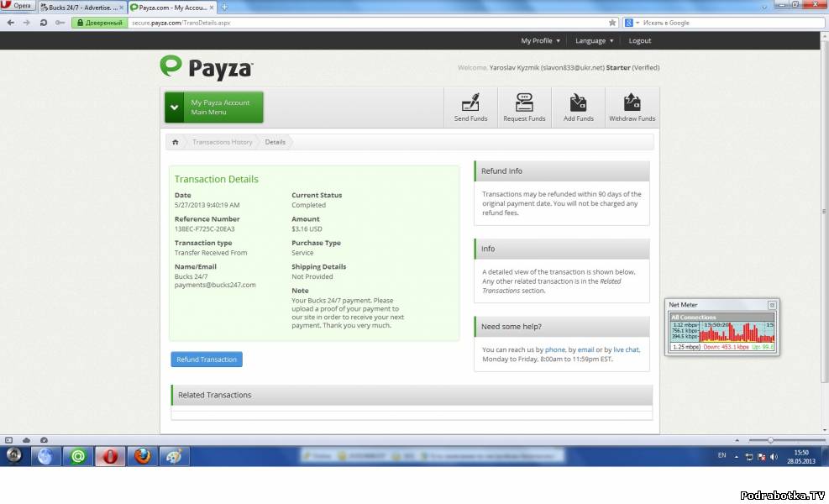Open Firefox from the Windows taskbar
Screen dimensions: 829x504
point(143,456)
